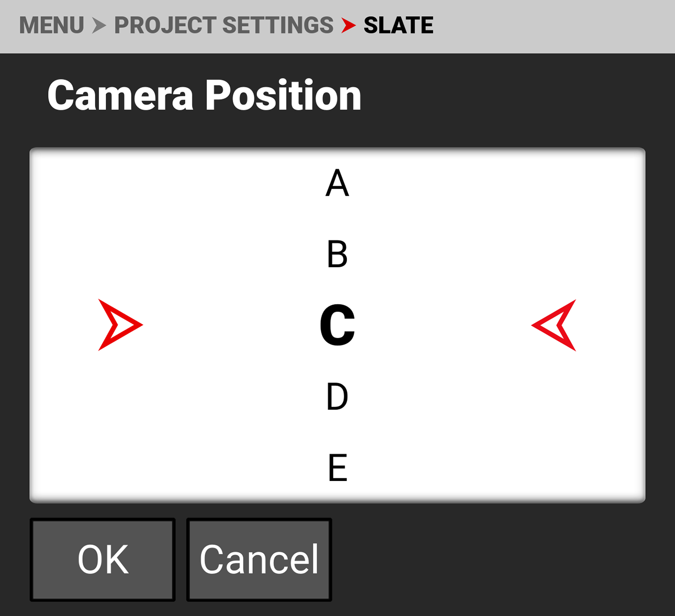Pick camera position D
The image size is (675, 616).
pos(337,396)
